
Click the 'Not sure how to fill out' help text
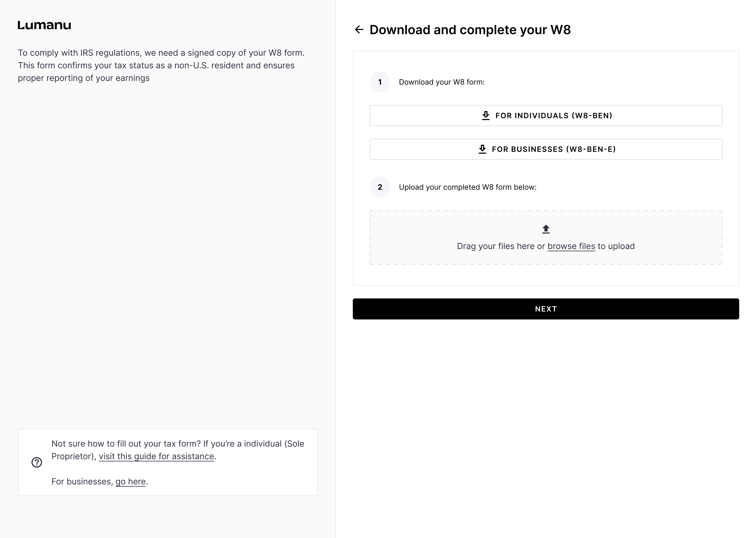(x=177, y=444)
